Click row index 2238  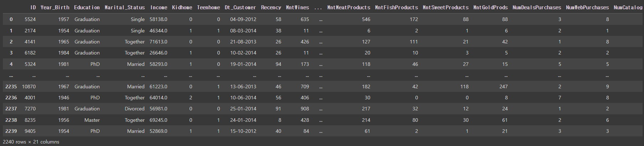click(11, 120)
